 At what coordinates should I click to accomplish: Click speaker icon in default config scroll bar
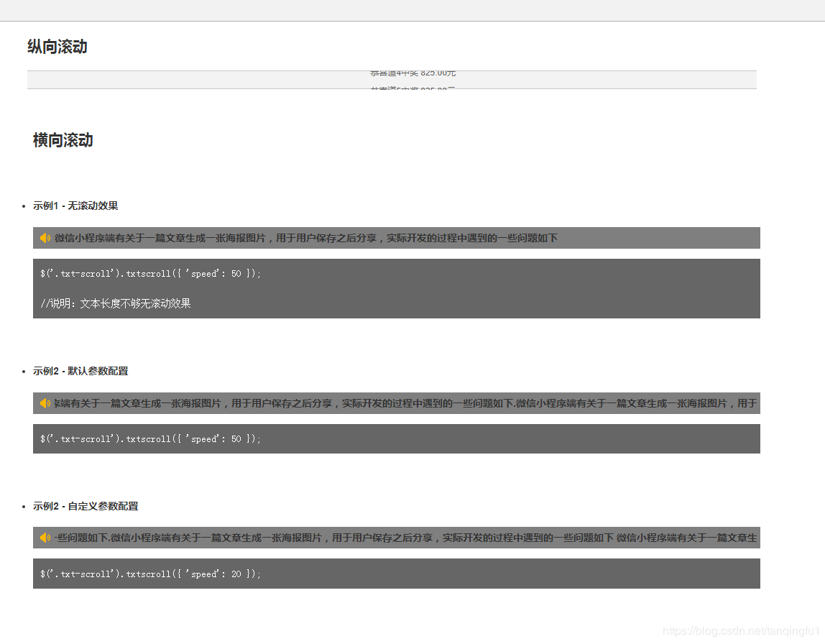tap(45, 403)
